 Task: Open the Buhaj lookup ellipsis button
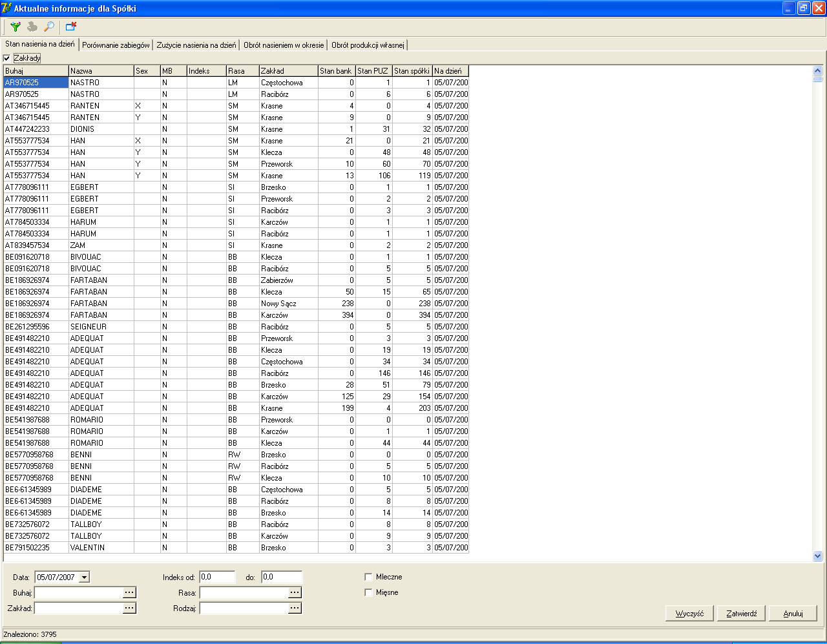coord(129,592)
